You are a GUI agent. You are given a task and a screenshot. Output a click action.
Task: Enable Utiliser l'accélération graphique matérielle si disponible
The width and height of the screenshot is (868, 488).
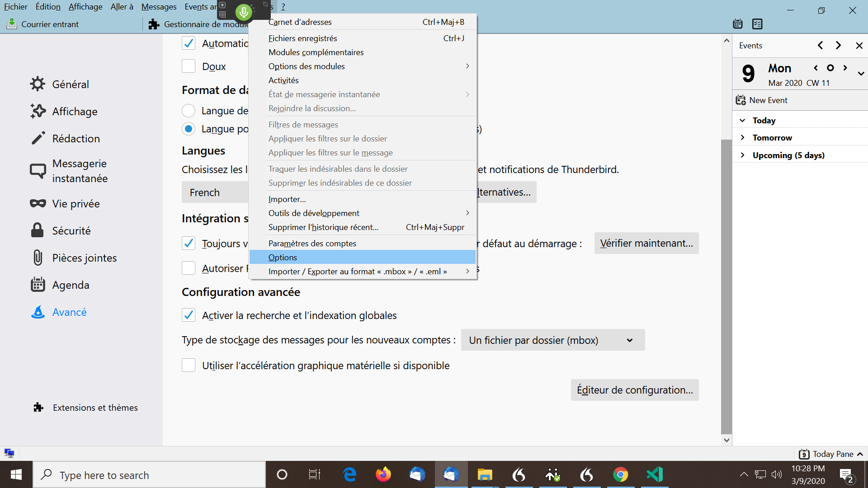click(188, 365)
